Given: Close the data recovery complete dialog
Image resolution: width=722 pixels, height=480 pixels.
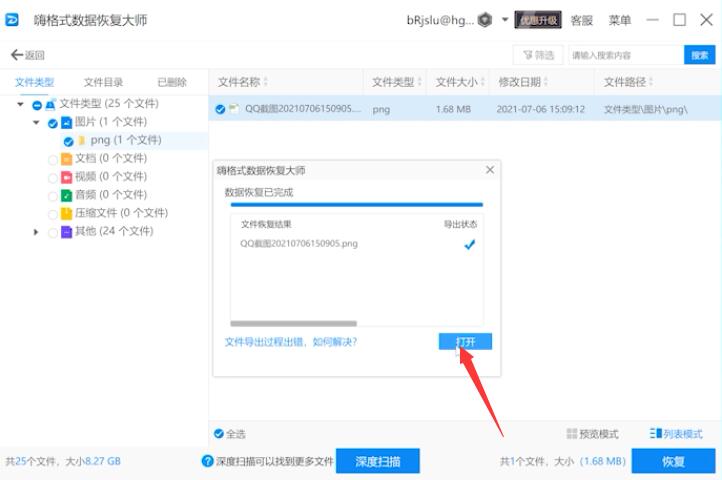Looking at the screenshot, I should tap(490, 170).
